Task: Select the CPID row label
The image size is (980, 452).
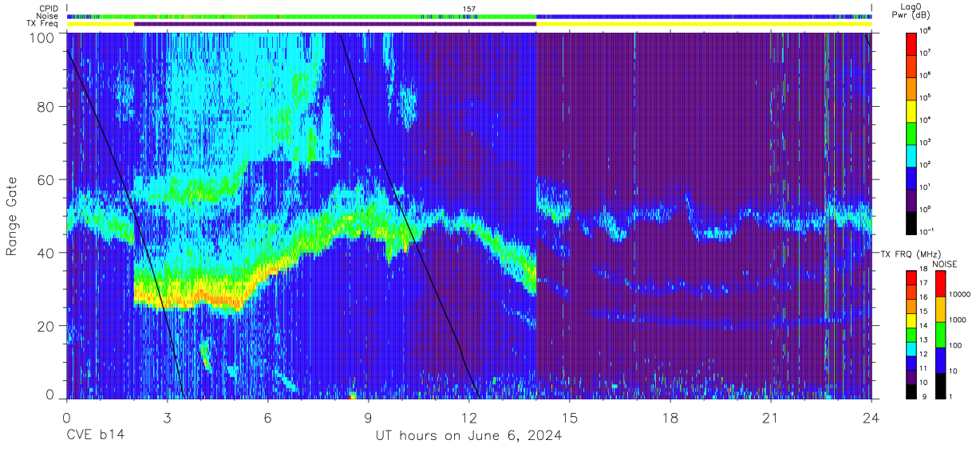Action: point(49,8)
